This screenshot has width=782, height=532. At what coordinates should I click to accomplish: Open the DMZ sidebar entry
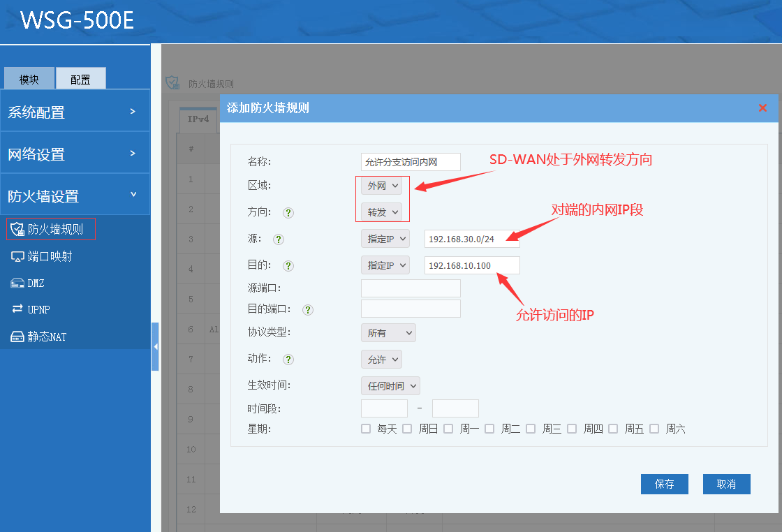tap(36, 283)
